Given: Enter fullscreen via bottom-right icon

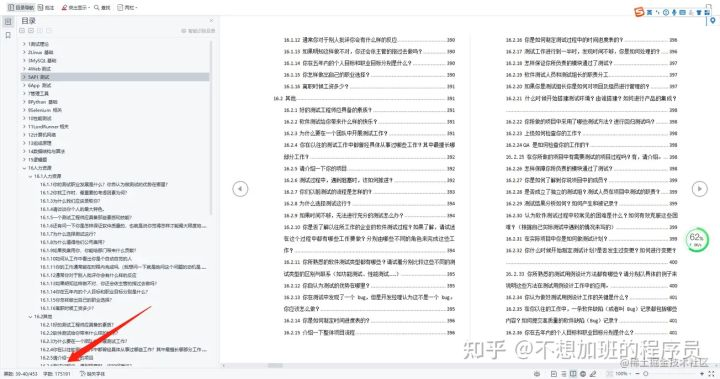Looking at the screenshot, I should pos(712,374).
